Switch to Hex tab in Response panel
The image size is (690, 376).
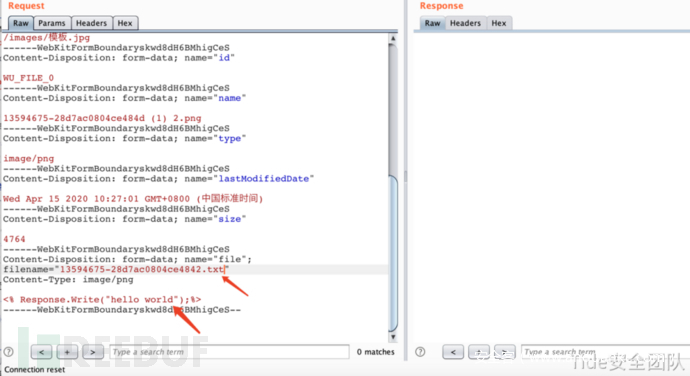pyautogui.click(x=499, y=23)
